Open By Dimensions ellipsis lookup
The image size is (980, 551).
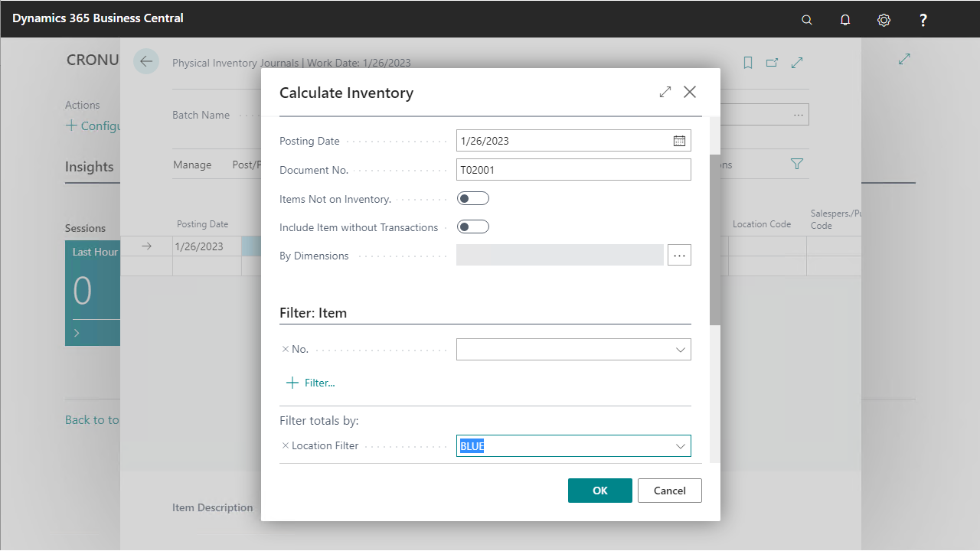pos(679,256)
